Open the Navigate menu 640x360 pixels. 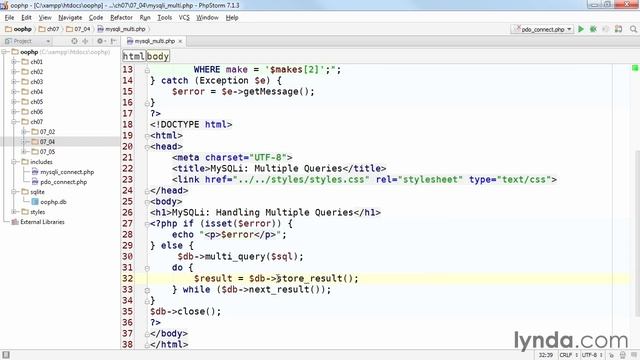click(70, 18)
